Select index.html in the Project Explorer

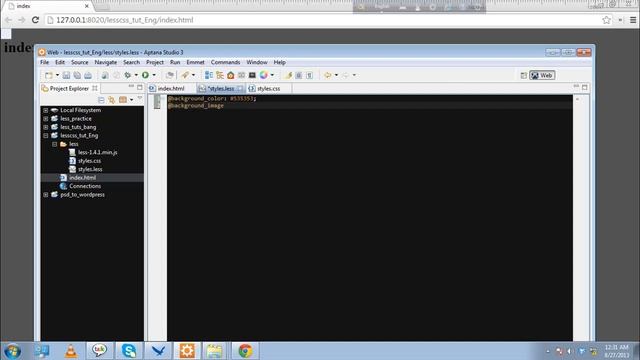tap(82, 178)
